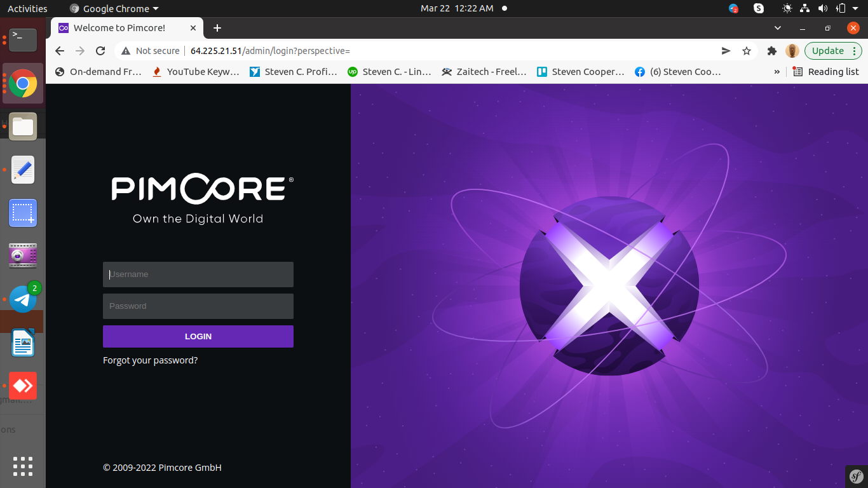Open the screen recorder dock icon
868x488 pixels.
pyautogui.click(x=23, y=255)
